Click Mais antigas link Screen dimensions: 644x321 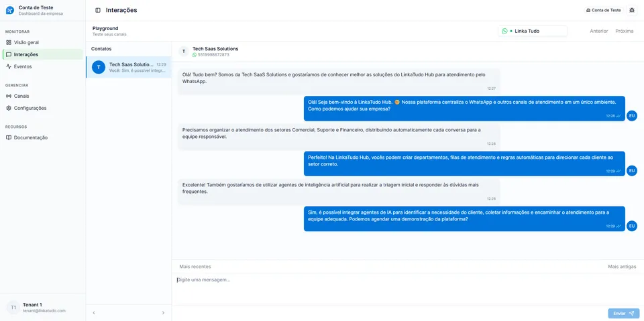click(x=622, y=267)
